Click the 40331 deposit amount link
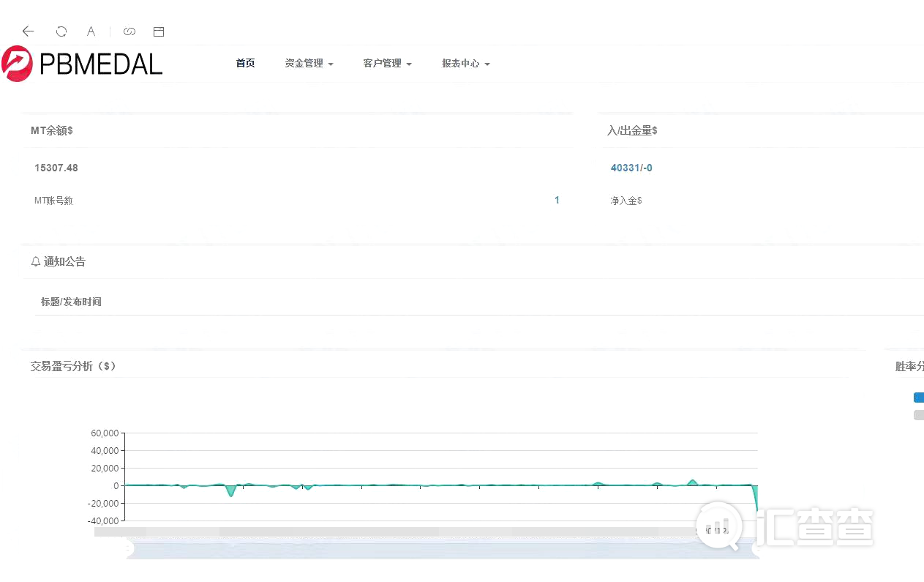Image resolution: width=924 pixels, height=582 pixels. pyautogui.click(x=625, y=168)
